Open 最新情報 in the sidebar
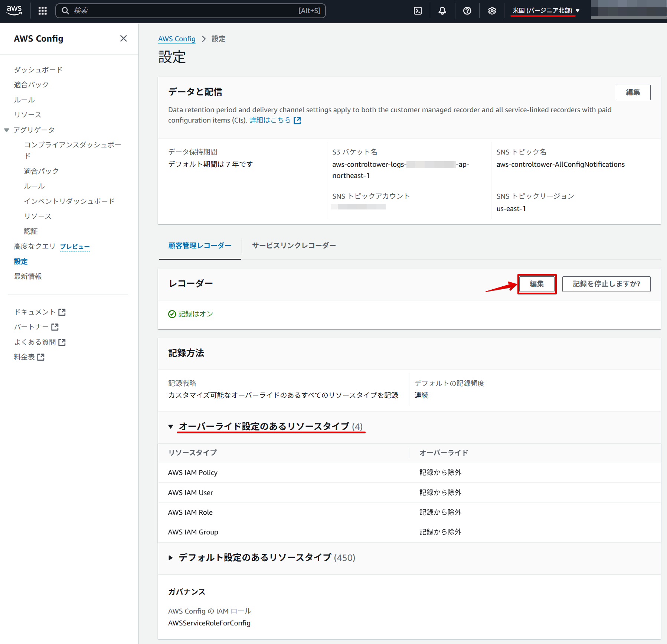667x644 pixels. (x=28, y=276)
